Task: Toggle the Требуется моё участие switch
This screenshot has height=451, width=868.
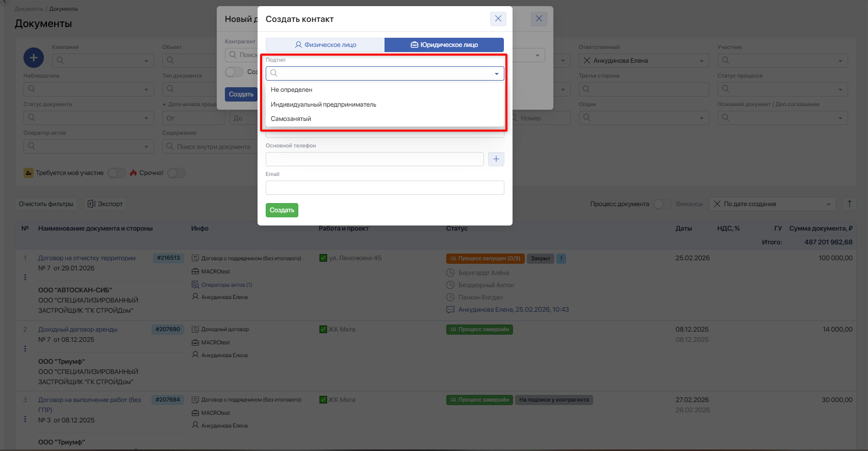Action: [x=116, y=173]
